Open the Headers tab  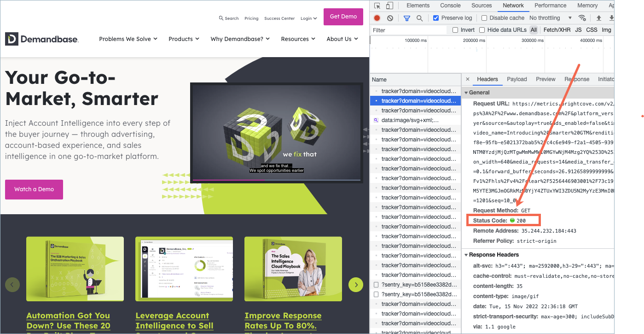(487, 79)
